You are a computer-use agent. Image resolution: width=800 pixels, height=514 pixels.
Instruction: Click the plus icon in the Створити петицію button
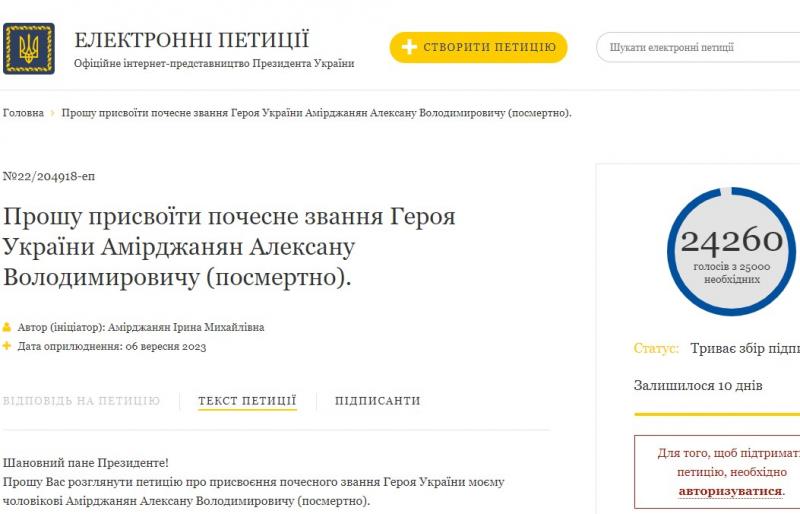coord(409,47)
